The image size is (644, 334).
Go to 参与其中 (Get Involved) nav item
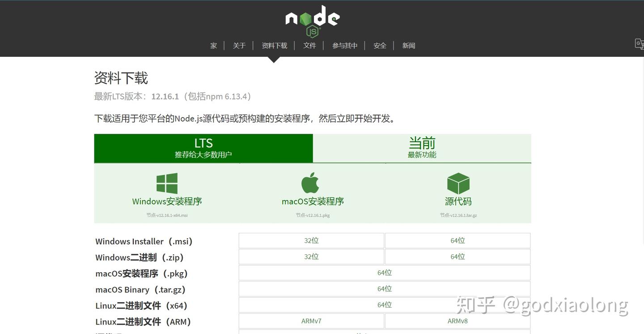click(x=345, y=46)
